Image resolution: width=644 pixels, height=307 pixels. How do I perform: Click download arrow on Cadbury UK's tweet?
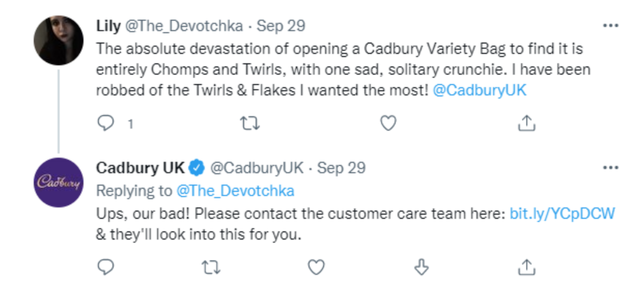click(422, 267)
